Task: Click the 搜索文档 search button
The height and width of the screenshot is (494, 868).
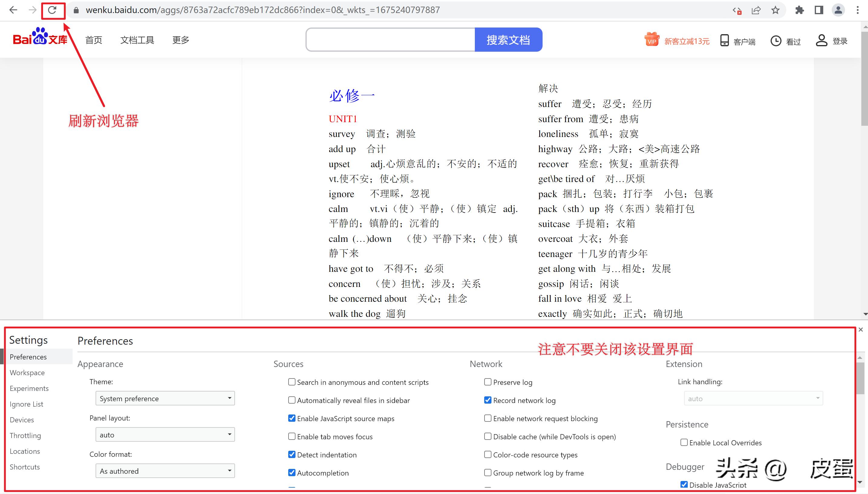Action: (508, 39)
